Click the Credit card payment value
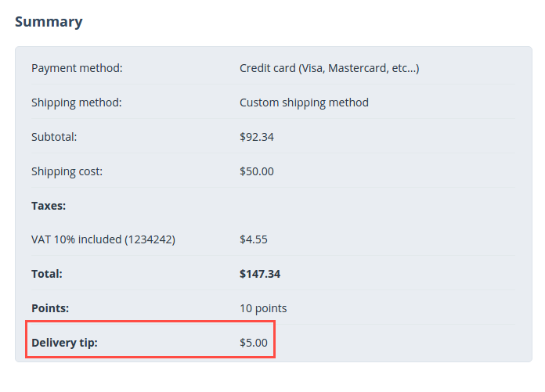This screenshot has width=545, height=392. coord(329,68)
